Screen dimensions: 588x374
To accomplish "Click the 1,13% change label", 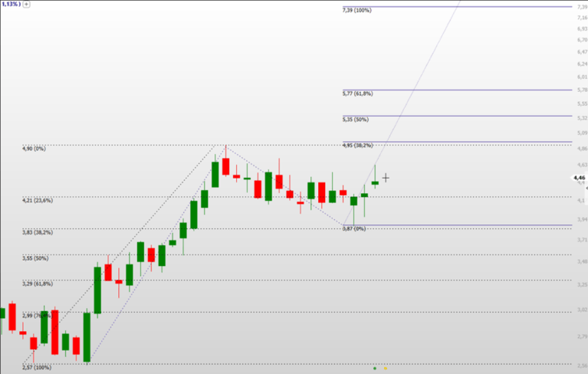I will pos(10,4).
